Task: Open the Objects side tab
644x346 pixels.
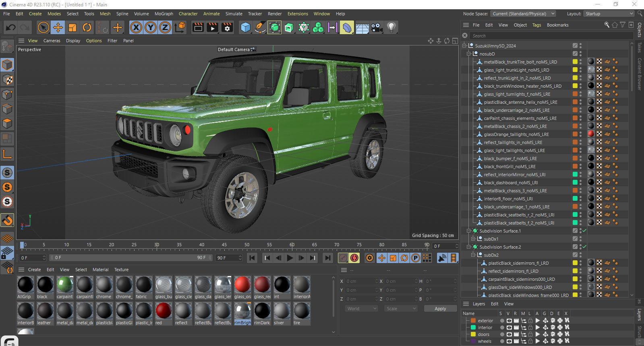Action: point(639,30)
